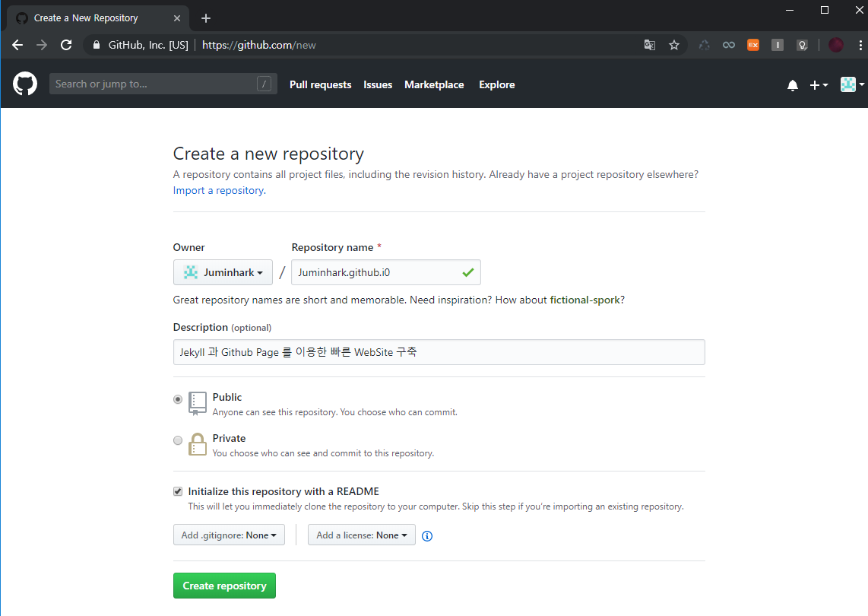Open the plus create-new dropdown in header

click(819, 84)
